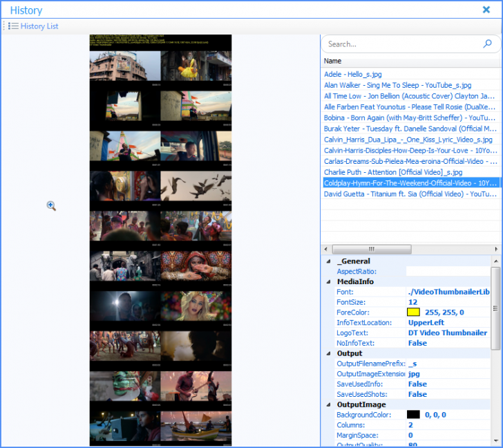Toggle the SaveUsedInfo False value
This screenshot has width=503, height=448.
pyautogui.click(x=417, y=384)
